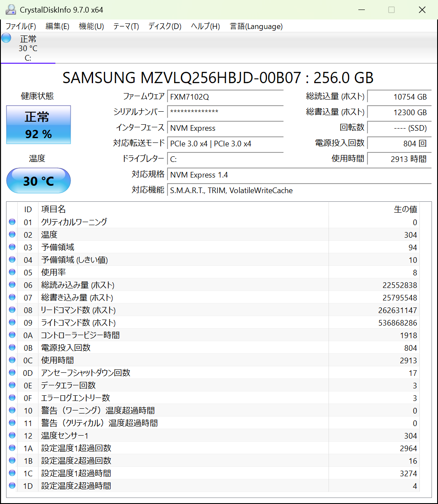
Task: Click the transfer mode field PCIe 3.0 x4
Action: point(225,144)
